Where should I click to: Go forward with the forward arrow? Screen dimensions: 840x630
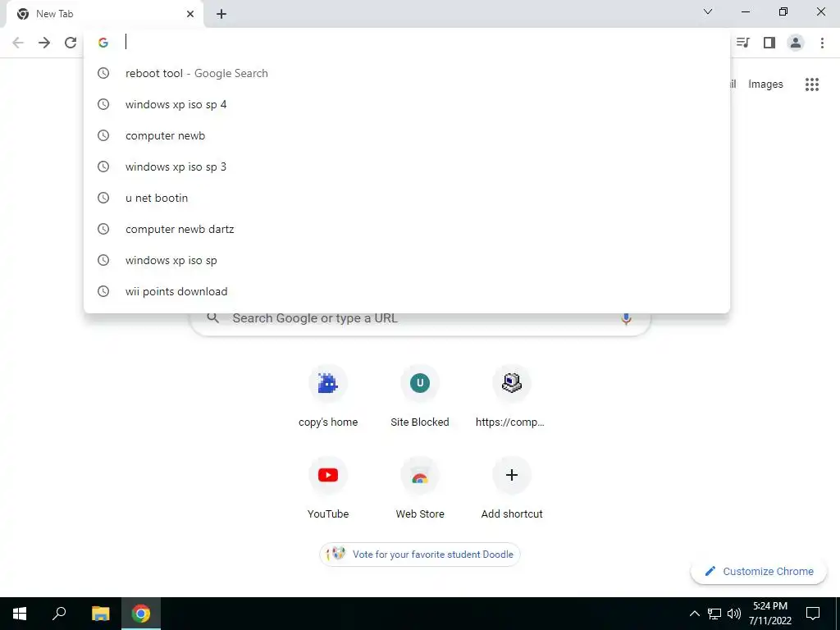[x=44, y=43]
